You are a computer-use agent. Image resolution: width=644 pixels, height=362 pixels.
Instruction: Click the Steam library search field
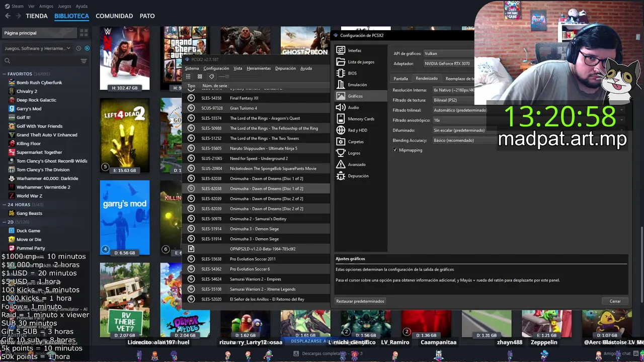click(40, 61)
